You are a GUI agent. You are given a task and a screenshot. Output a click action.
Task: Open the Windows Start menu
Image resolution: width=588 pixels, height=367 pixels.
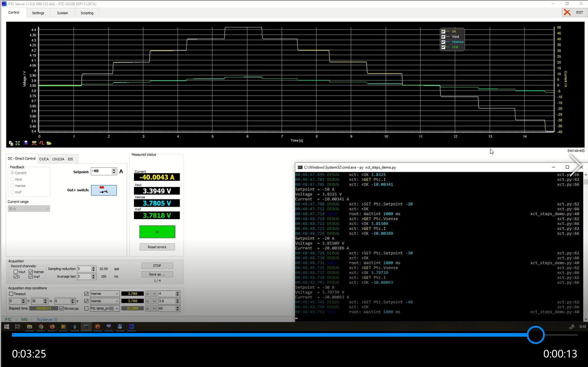[x=7, y=327]
